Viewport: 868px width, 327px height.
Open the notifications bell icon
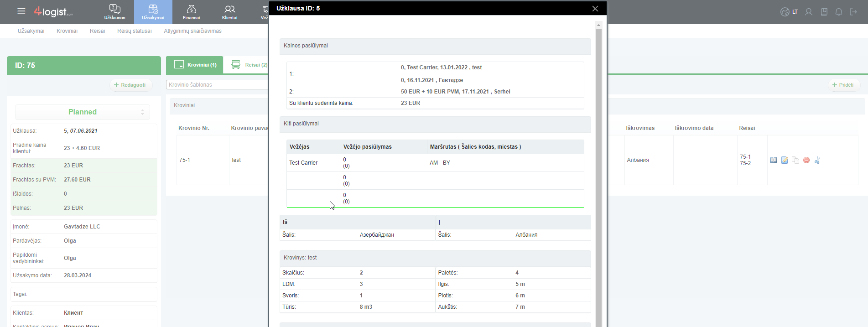click(839, 12)
